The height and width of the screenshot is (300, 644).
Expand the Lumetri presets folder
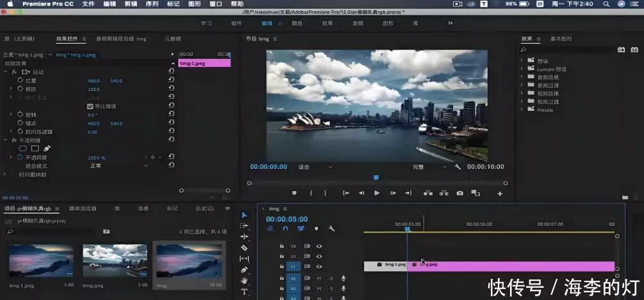(522, 69)
